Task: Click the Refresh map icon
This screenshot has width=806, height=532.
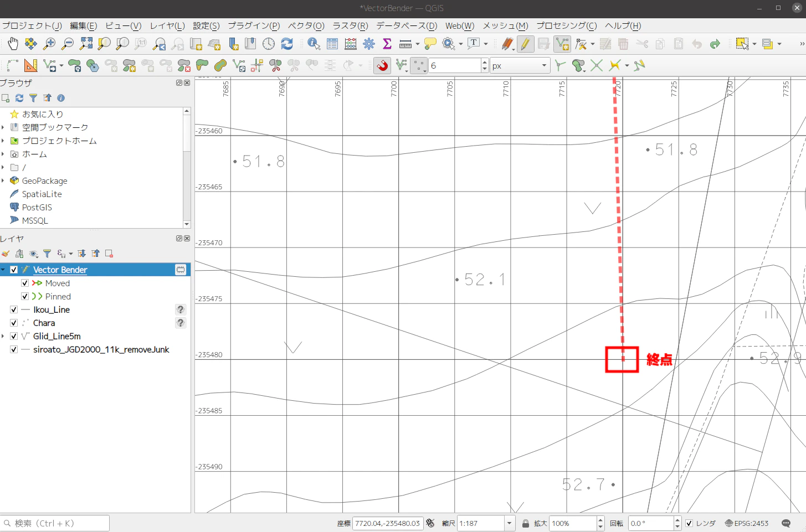Action: [287, 44]
